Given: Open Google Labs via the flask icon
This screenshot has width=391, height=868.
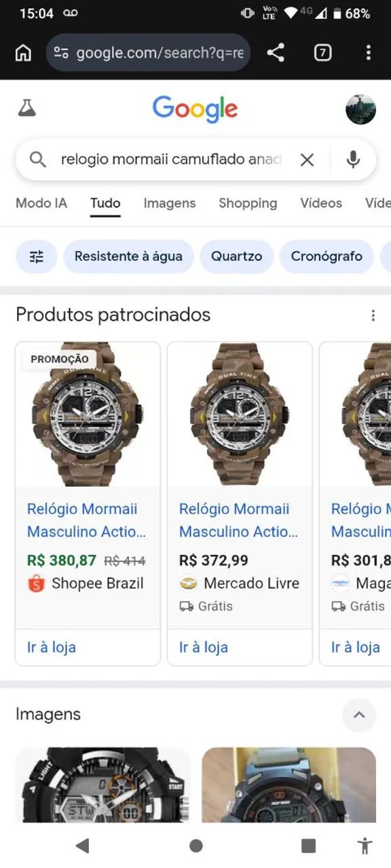Looking at the screenshot, I should (26, 108).
